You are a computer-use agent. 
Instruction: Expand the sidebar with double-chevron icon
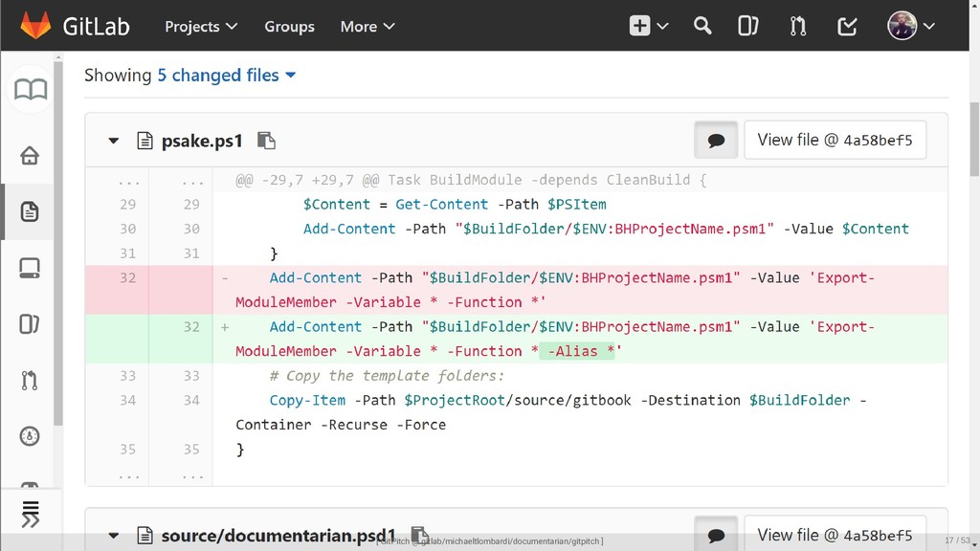(x=30, y=514)
